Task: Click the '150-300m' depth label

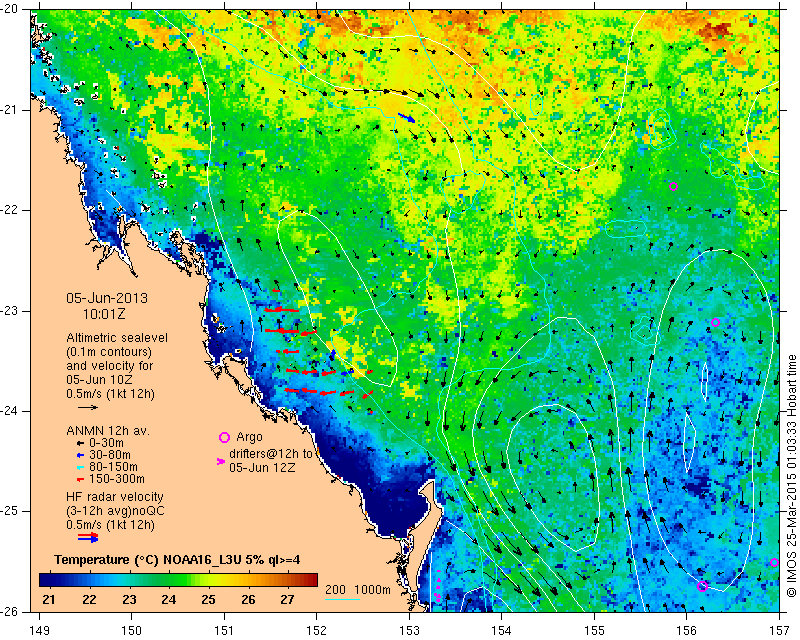Action: [x=117, y=479]
